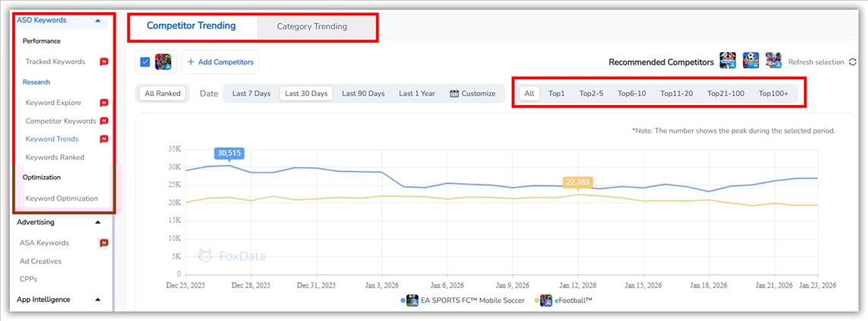The height and width of the screenshot is (321, 868).
Task: Click the refresh selection circular arrows icon
Action: (852, 62)
